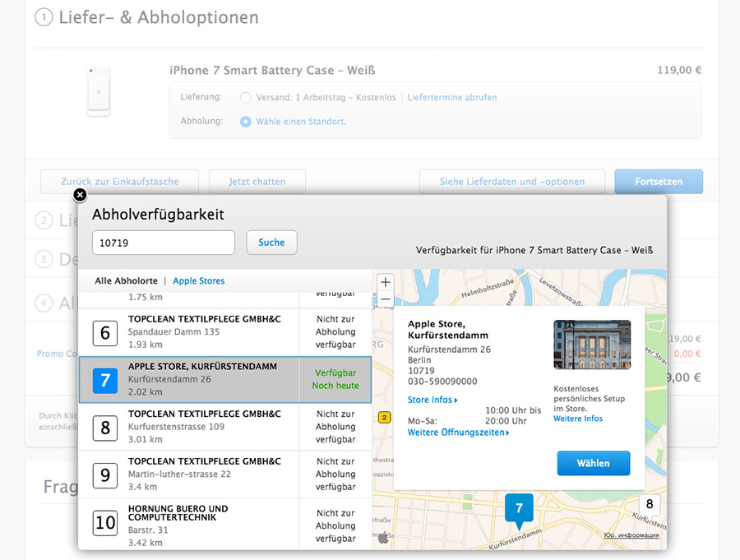Open the Apple Store Kurfürstendamm photo

point(592,345)
